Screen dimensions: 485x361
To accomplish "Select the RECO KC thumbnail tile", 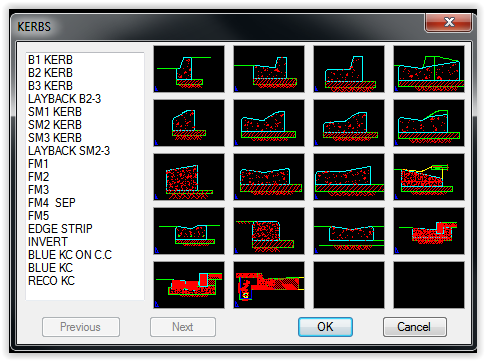I will pos(269,285).
